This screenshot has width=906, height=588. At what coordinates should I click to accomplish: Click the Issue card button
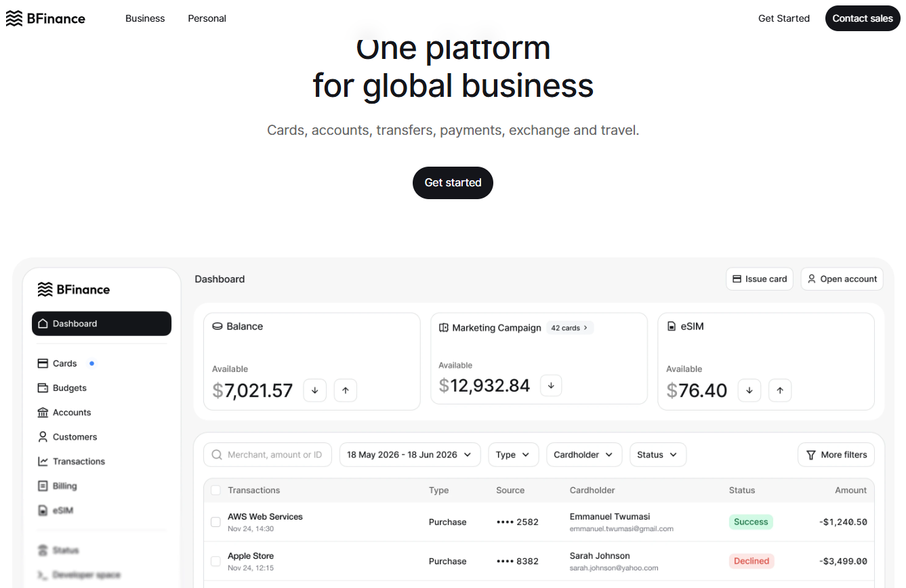click(x=760, y=279)
